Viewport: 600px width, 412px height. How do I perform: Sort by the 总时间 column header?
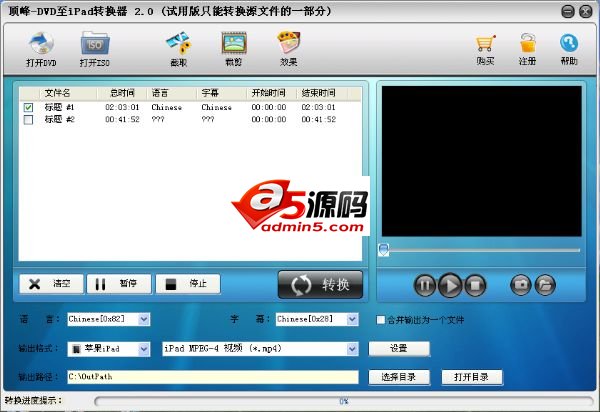122,93
